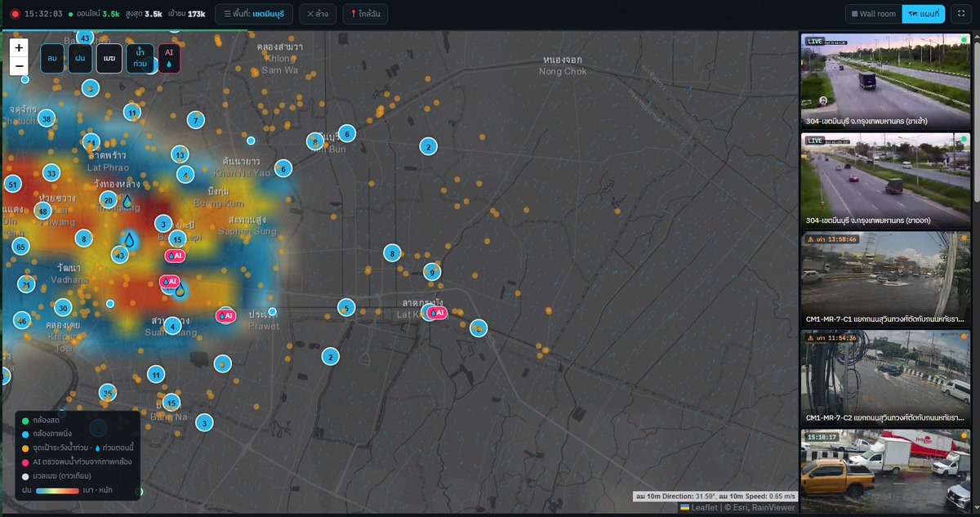
Task: Open the camera cluster labeled 20
Action: 108,200
